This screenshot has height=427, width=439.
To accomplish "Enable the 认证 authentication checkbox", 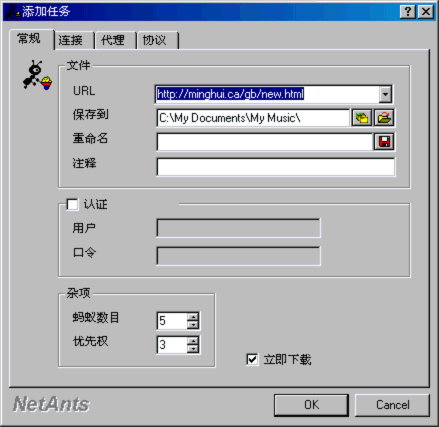I will (72, 204).
